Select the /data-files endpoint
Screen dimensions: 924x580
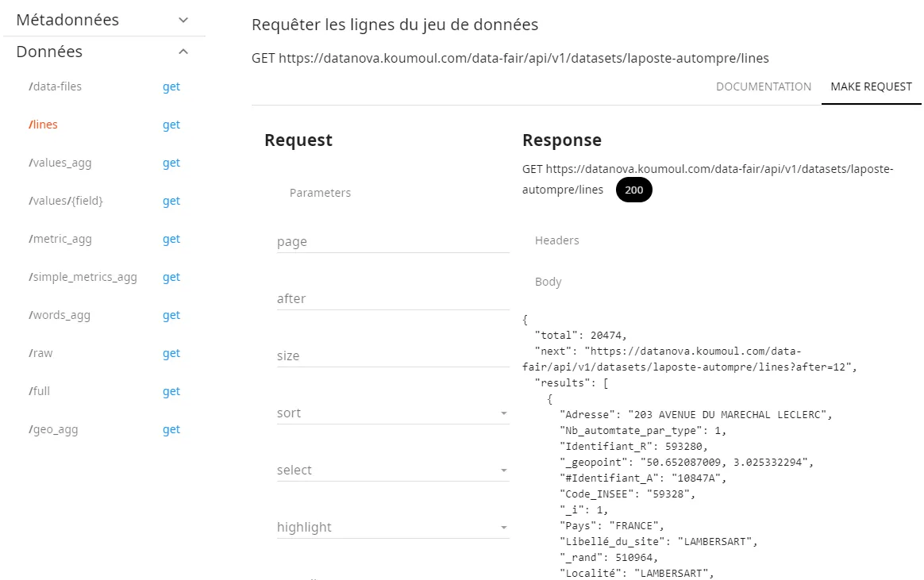point(56,86)
